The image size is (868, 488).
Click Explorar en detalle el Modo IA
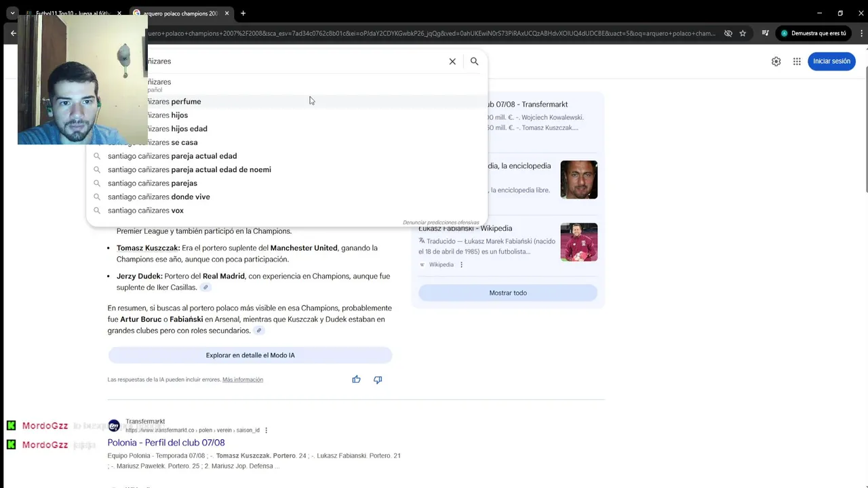click(x=250, y=355)
